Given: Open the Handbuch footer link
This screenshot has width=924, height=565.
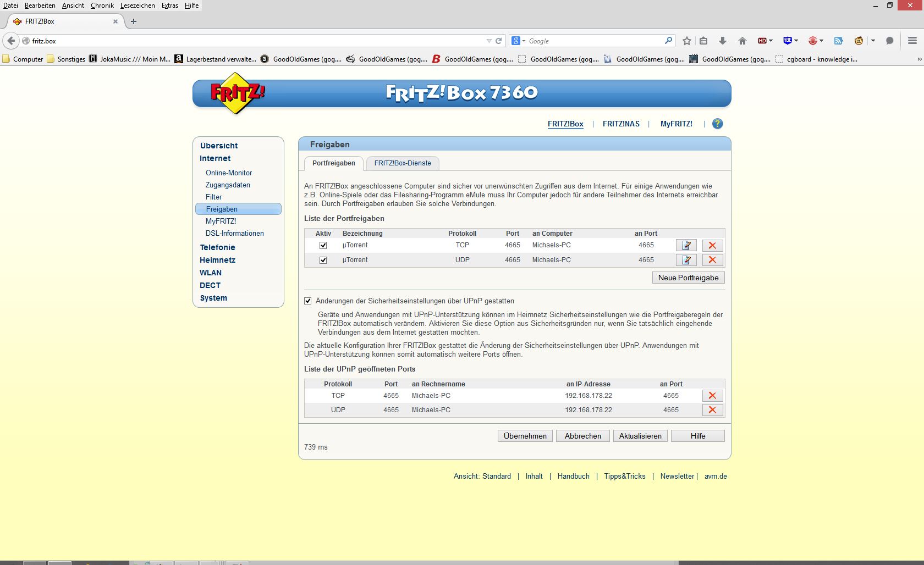Looking at the screenshot, I should pos(574,477).
